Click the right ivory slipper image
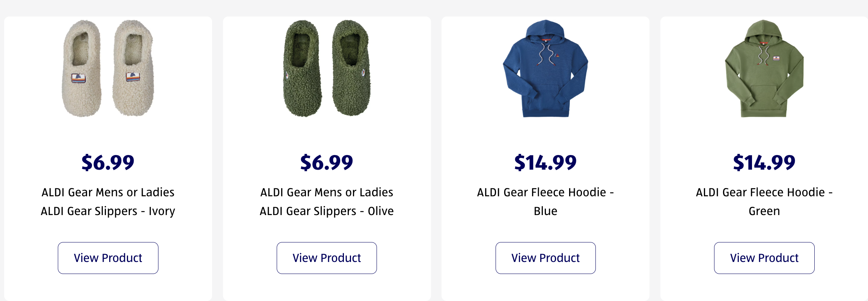Viewport: 868px width, 301px height. (x=133, y=69)
